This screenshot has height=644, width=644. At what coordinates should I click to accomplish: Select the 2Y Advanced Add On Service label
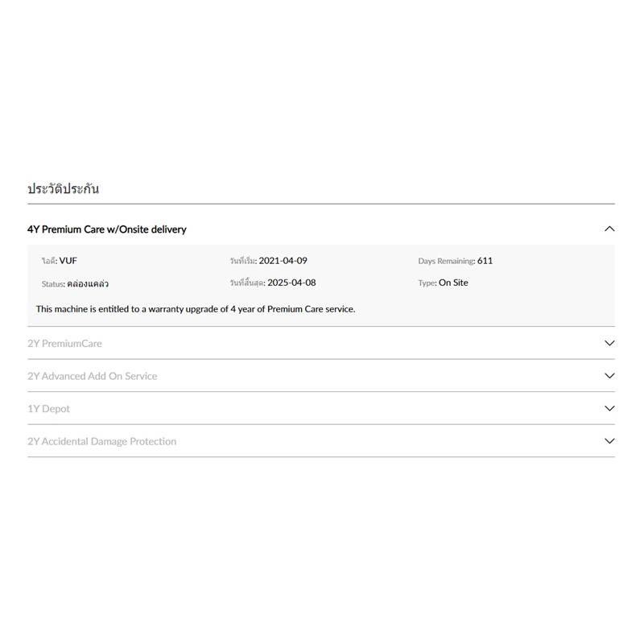point(93,376)
